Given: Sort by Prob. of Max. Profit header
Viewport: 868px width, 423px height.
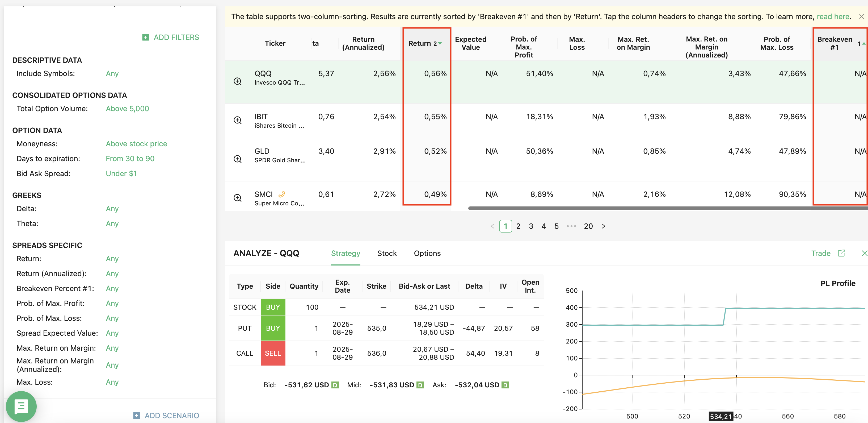Looking at the screenshot, I should click(524, 47).
